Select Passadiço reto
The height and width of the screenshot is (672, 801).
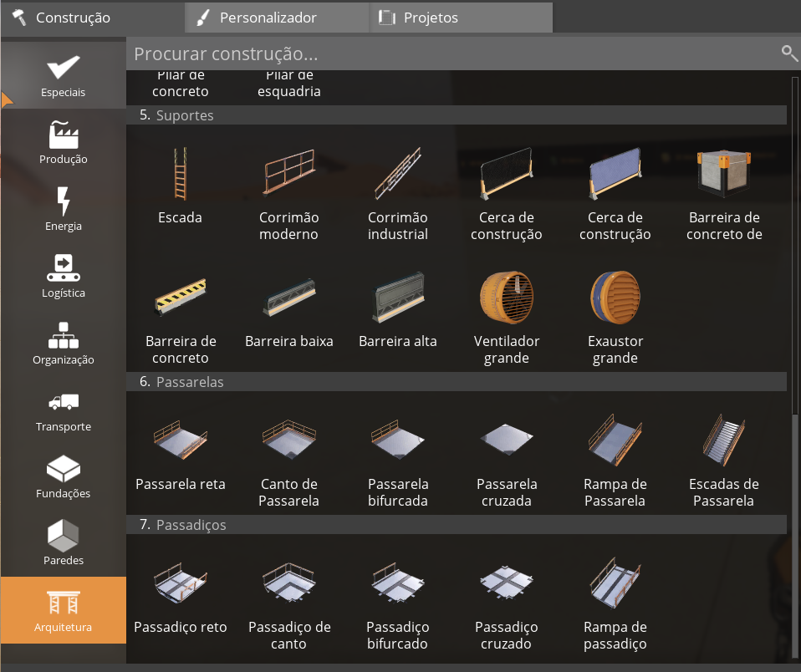pos(181,598)
